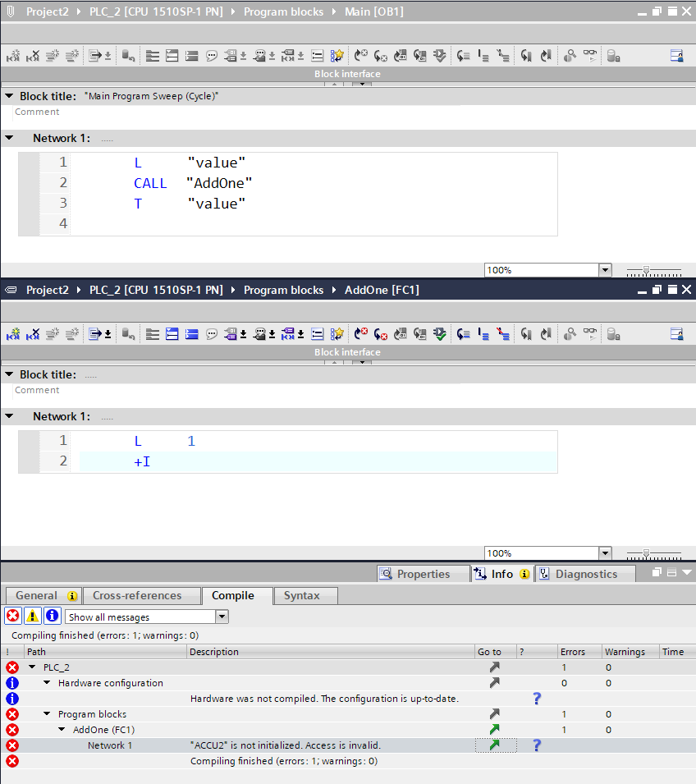696x784 pixels.
Task: Toggle the errors filter in Compile tab
Action: point(13,616)
